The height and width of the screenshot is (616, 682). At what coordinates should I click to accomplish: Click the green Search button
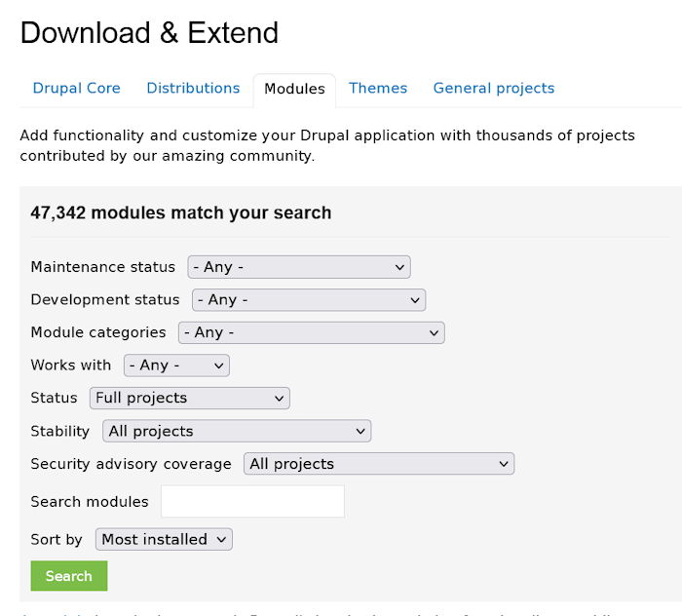pyautogui.click(x=69, y=576)
